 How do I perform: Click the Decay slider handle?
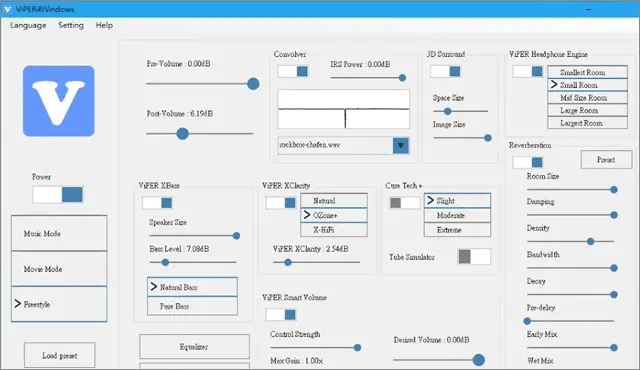point(613,295)
